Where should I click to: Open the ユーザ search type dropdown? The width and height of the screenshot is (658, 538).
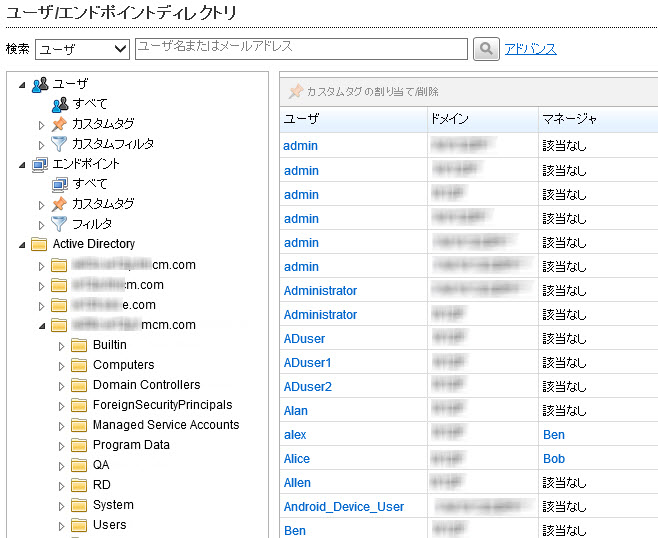[x=82, y=49]
